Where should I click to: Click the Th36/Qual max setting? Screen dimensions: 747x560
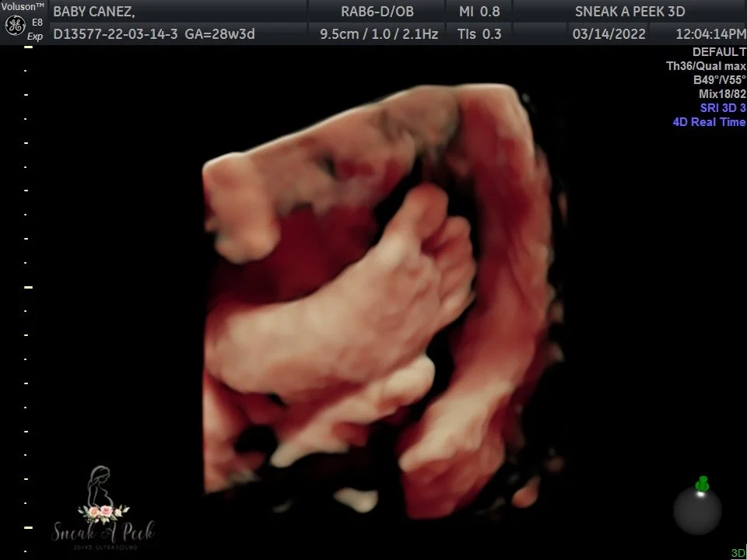point(706,65)
